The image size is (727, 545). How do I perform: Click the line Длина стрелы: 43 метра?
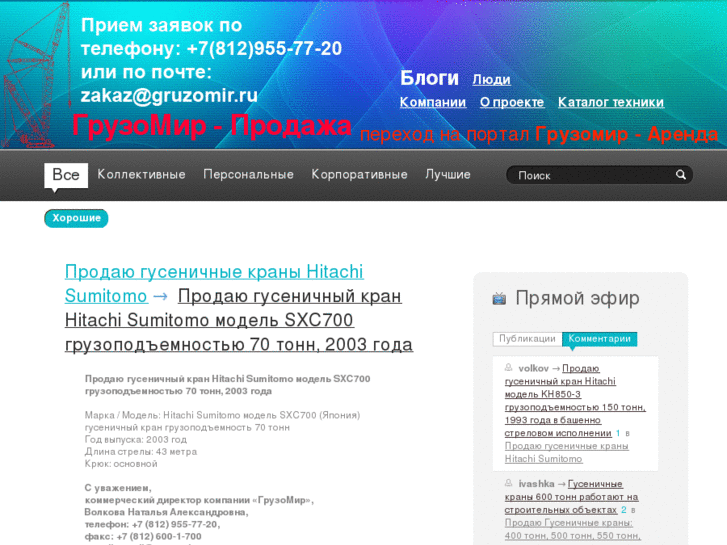141,451
